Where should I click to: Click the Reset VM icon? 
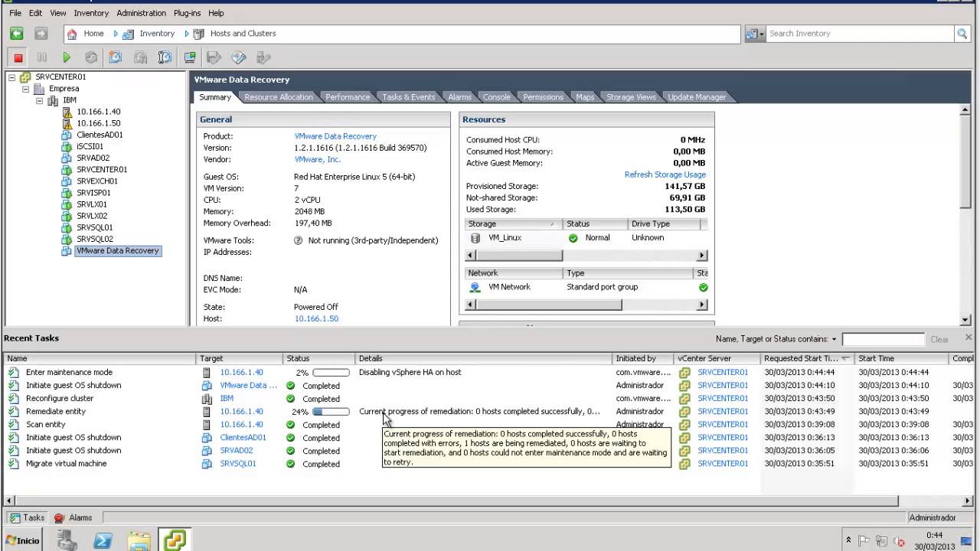click(x=91, y=57)
